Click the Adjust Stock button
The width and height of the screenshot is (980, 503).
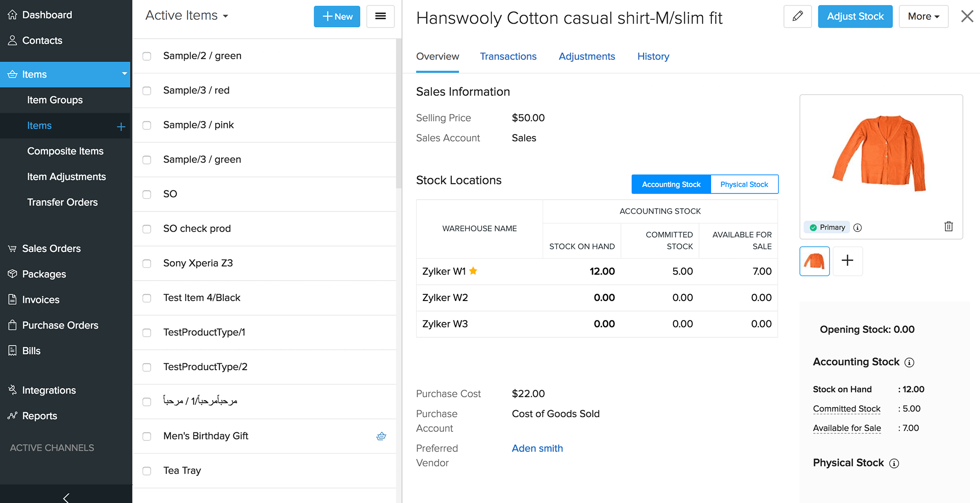click(x=855, y=17)
